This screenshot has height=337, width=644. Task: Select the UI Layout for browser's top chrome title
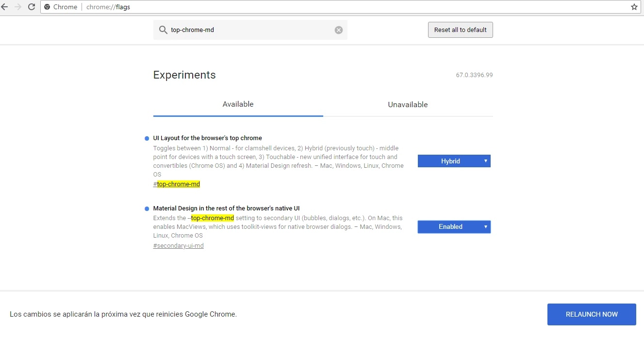click(x=207, y=138)
